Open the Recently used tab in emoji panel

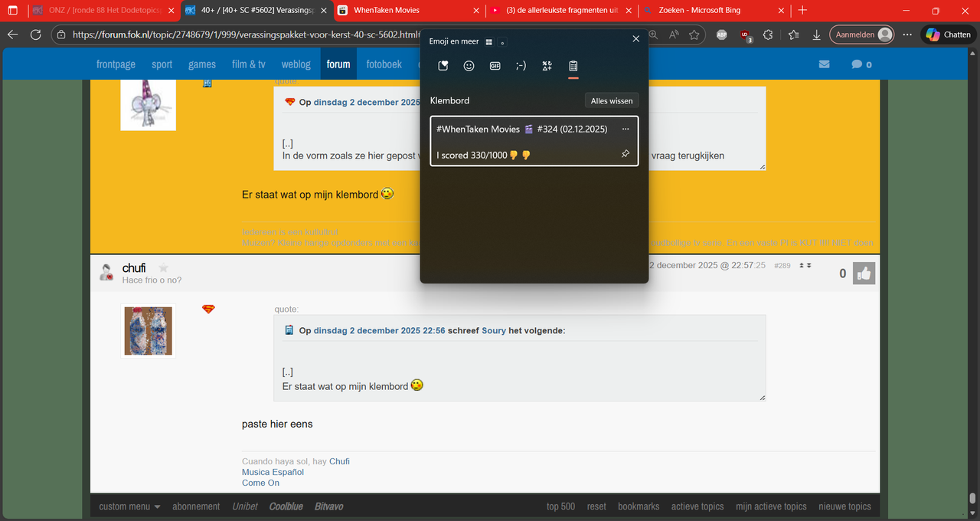(x=443, y=66)
